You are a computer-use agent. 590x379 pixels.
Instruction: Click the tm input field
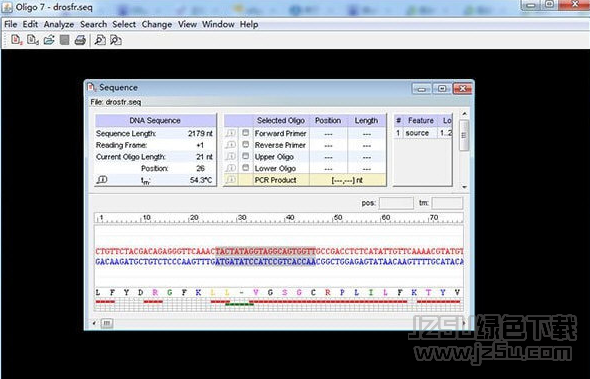447,203
